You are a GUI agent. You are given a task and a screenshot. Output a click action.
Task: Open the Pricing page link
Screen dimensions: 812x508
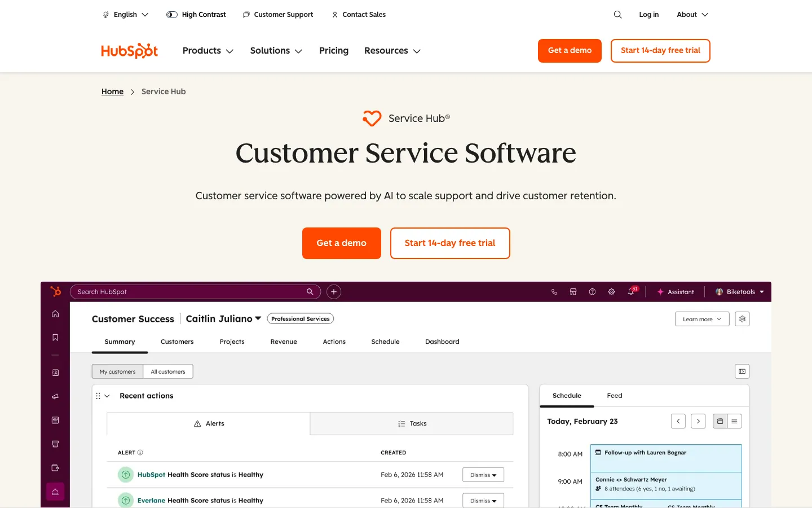point(334,51)
